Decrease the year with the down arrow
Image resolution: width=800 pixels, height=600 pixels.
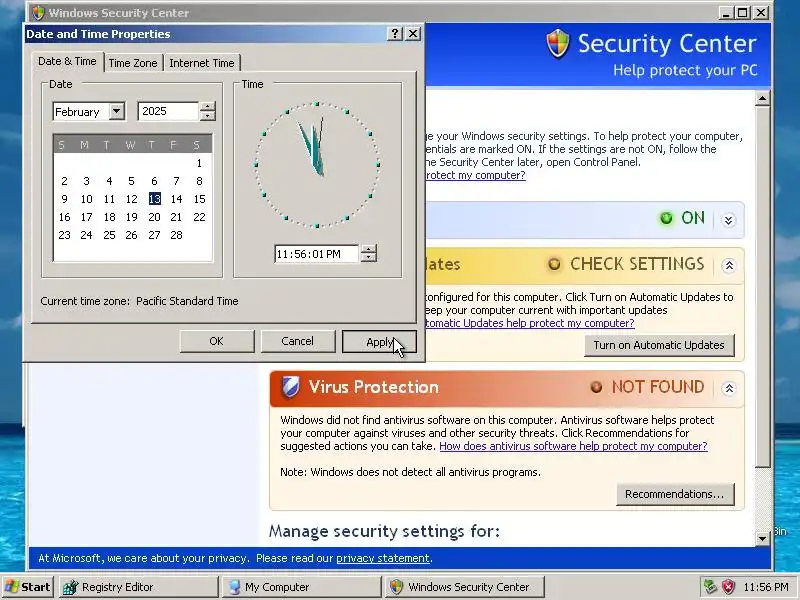[207, 116]
